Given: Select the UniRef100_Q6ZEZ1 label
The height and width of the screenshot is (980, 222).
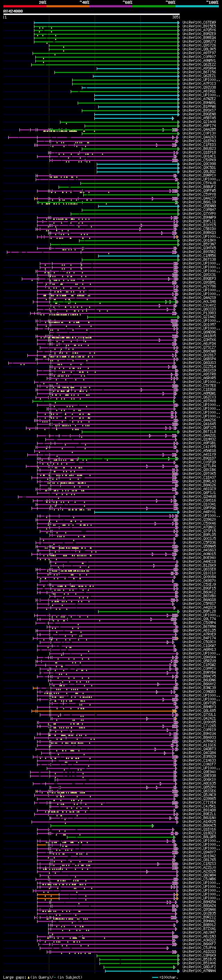Looking at the screenshot, I should [x=199, y=76].
